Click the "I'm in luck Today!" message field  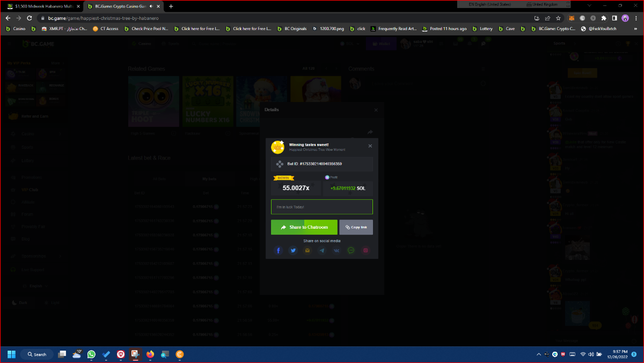click(321, 207)
